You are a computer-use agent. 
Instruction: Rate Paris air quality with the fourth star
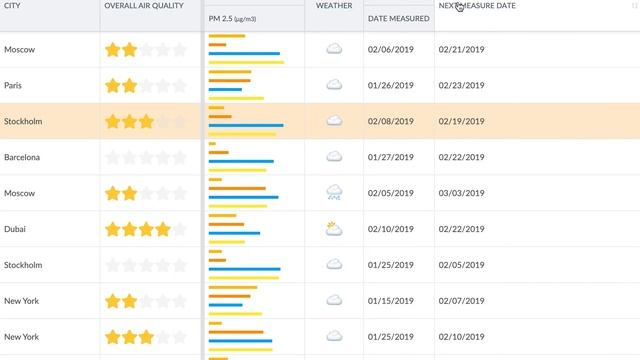[x=163, y=86]
